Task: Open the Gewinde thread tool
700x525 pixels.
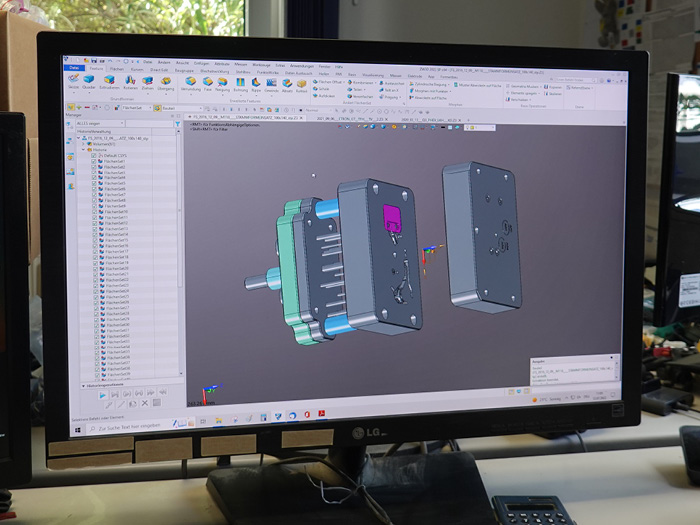Action: 271,85
